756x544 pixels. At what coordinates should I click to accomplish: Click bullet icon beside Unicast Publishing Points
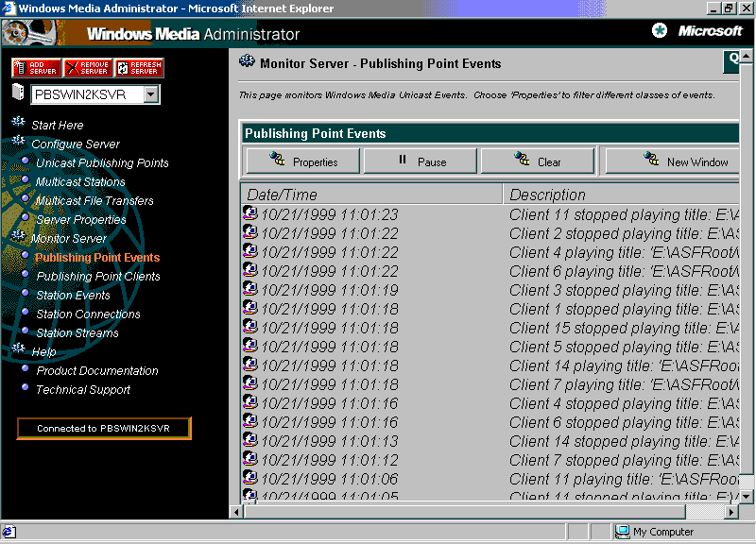[26, 161]
